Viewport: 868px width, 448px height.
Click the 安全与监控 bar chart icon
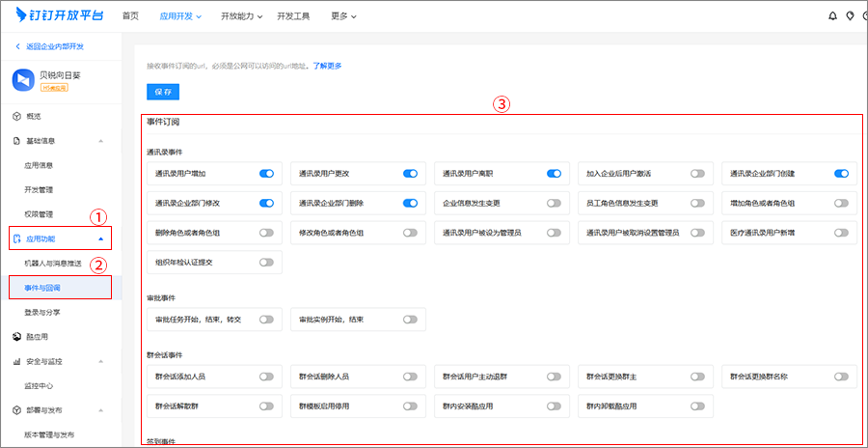pyautogui.click(x=16, y=361)
